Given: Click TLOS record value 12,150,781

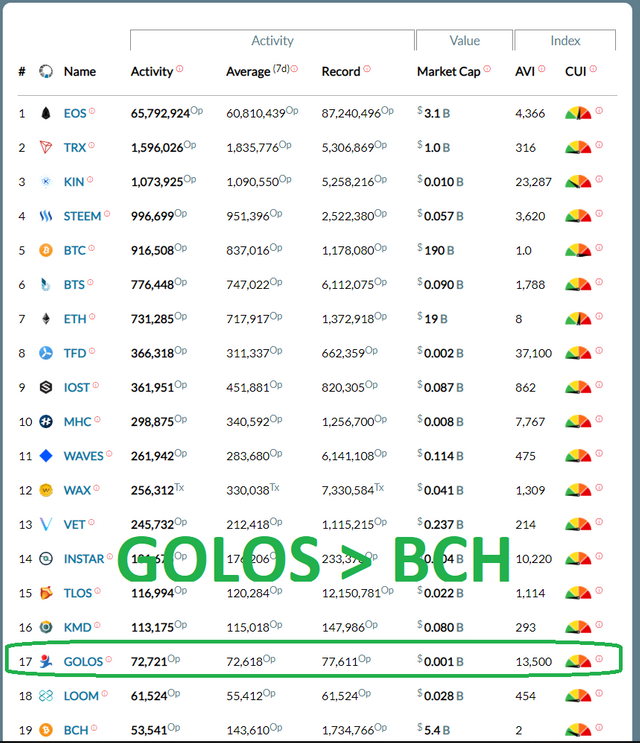Looking at the screenshot, I should click(352, 593).
